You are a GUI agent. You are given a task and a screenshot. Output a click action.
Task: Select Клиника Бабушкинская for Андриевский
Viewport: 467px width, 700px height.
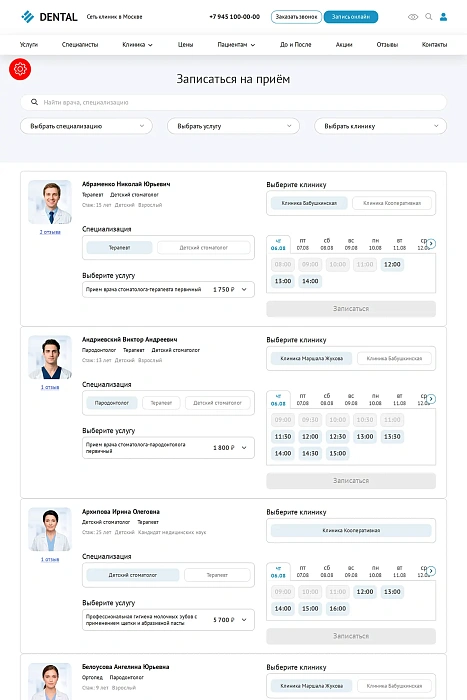(x=394, y=358)
